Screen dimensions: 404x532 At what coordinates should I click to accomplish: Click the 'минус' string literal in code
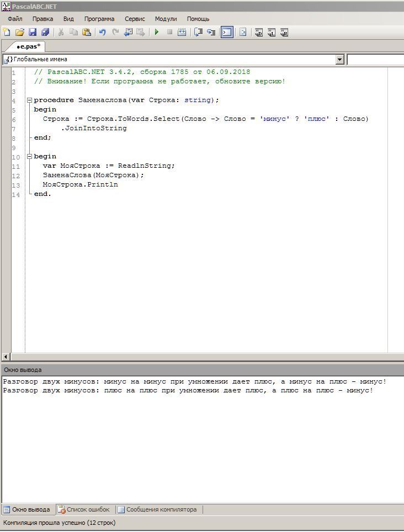[x=274, y=119]
